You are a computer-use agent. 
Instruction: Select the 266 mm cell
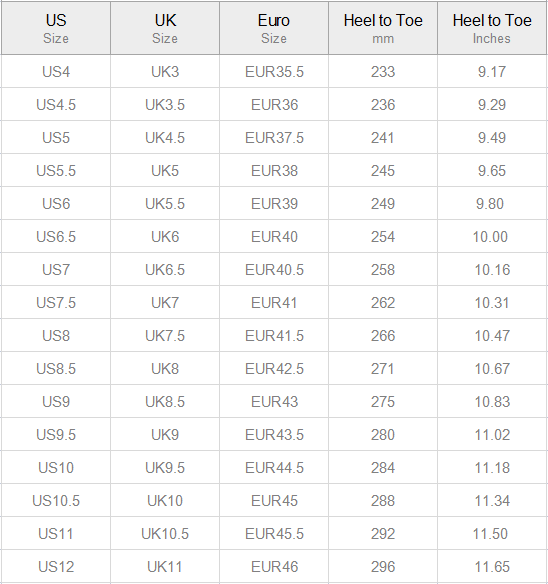(x=383, y=336)
